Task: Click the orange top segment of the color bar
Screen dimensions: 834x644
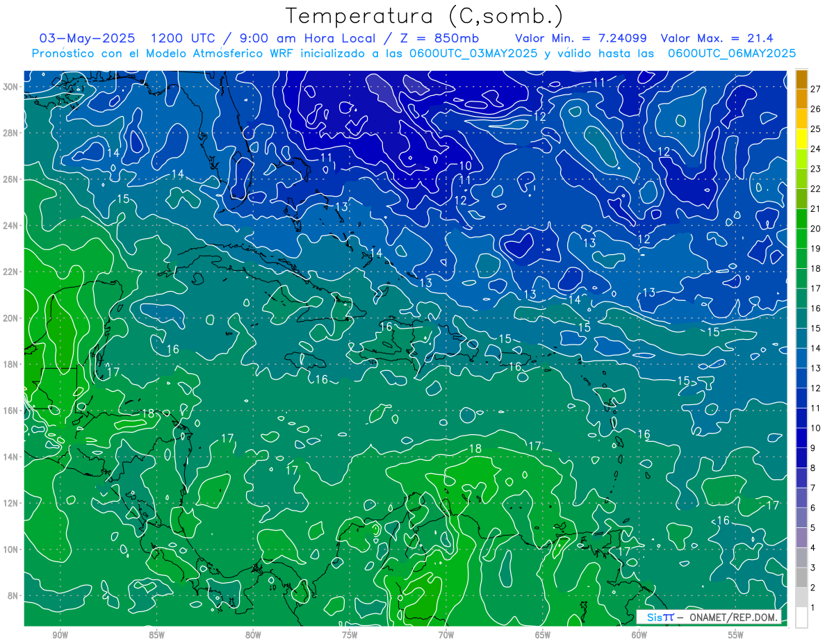Action: pos(801,79)
